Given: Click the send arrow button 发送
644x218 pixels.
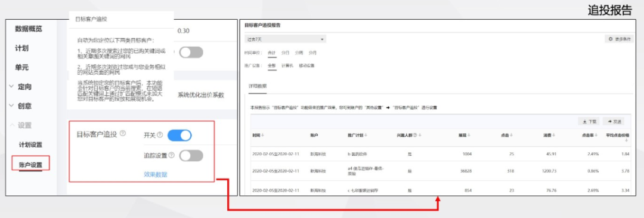Looking at the screenshot, I should [x=614, y=121].
